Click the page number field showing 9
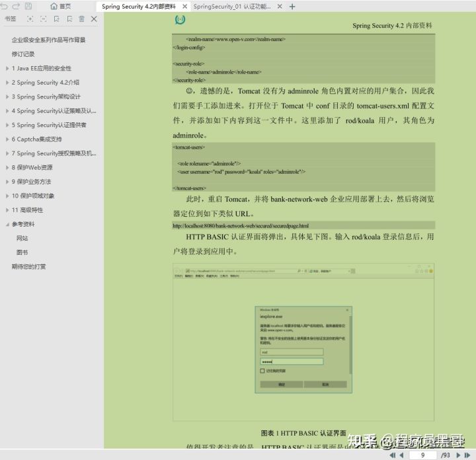476x460 pixels. [423, 455]
